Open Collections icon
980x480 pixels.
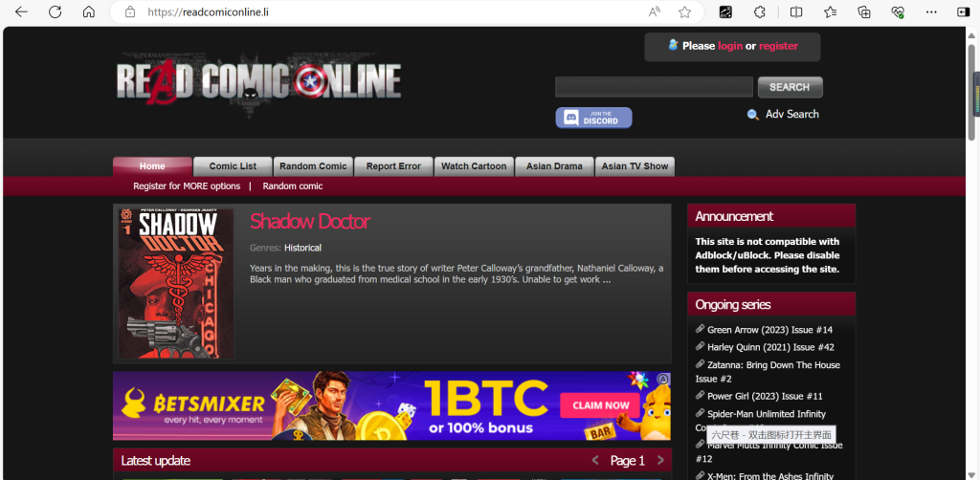tap(864, 11)
